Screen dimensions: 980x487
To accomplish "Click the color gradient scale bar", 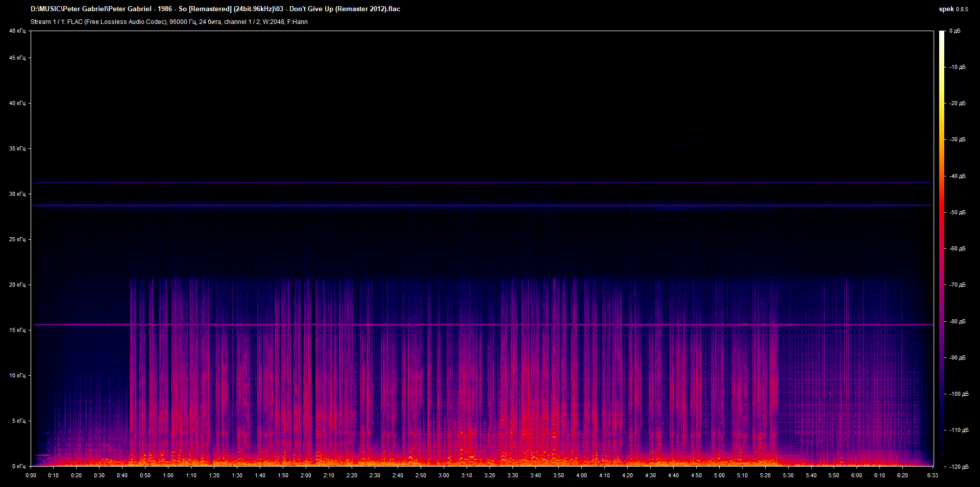I will [x=942, y=248].
